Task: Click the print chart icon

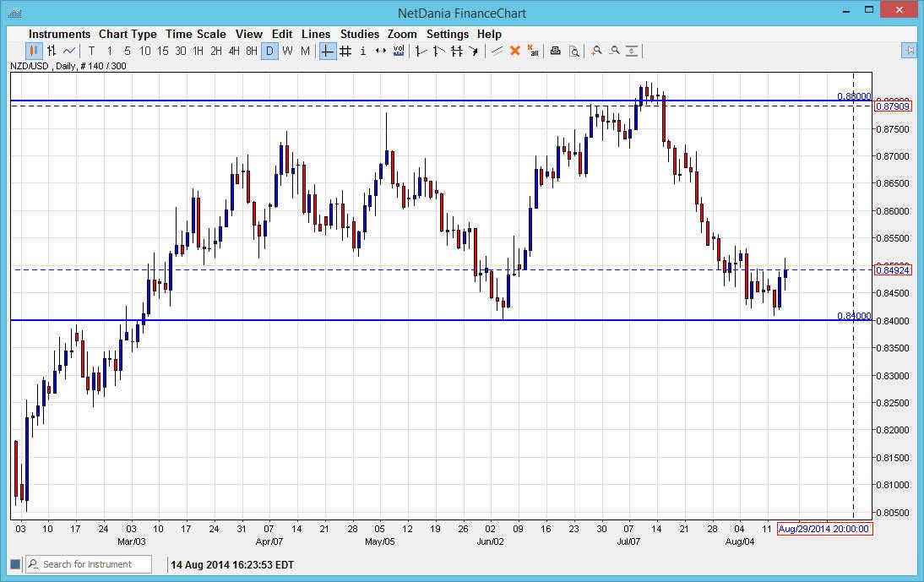Action: click(x=555, y=51)
